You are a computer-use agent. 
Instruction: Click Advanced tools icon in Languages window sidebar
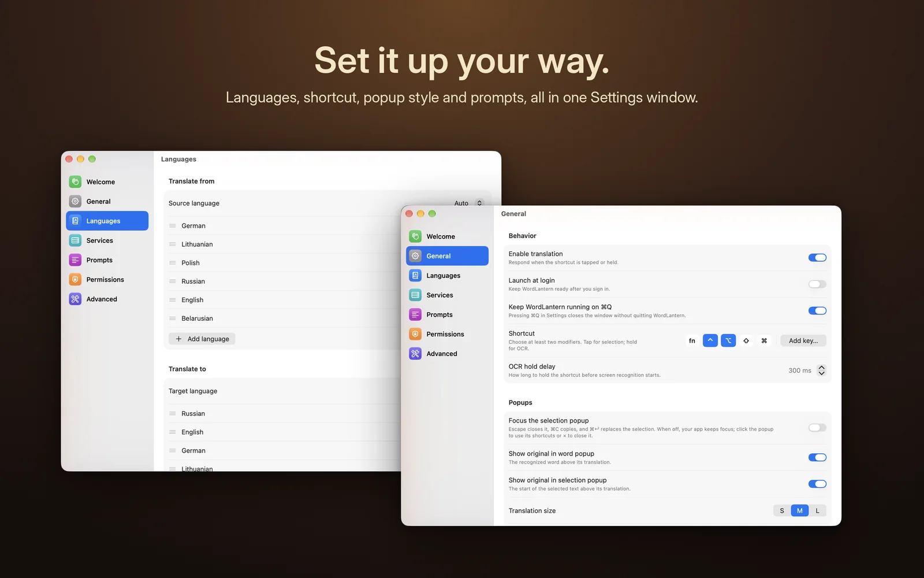75,299
